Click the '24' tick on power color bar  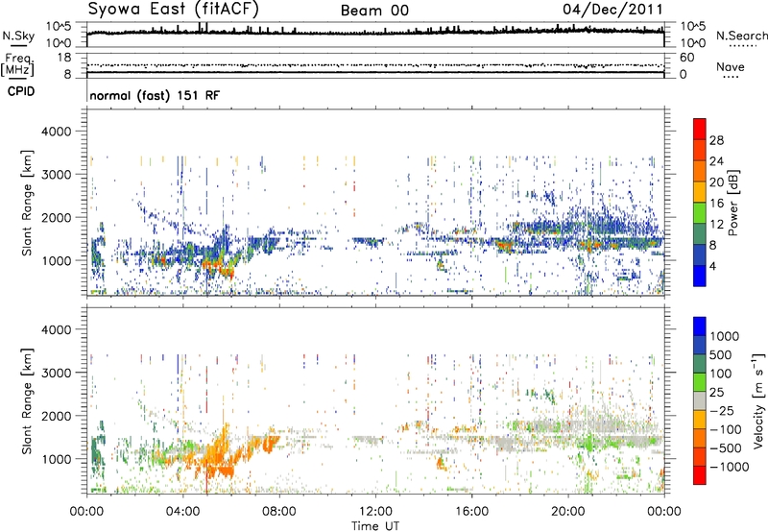pos(716,161)
